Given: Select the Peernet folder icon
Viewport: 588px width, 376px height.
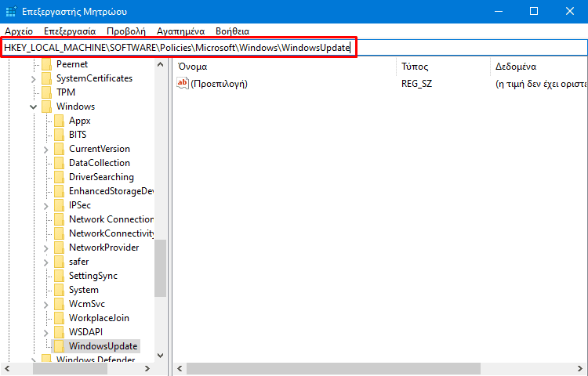Looking at the screenshot, I should [x=46, y=64].
